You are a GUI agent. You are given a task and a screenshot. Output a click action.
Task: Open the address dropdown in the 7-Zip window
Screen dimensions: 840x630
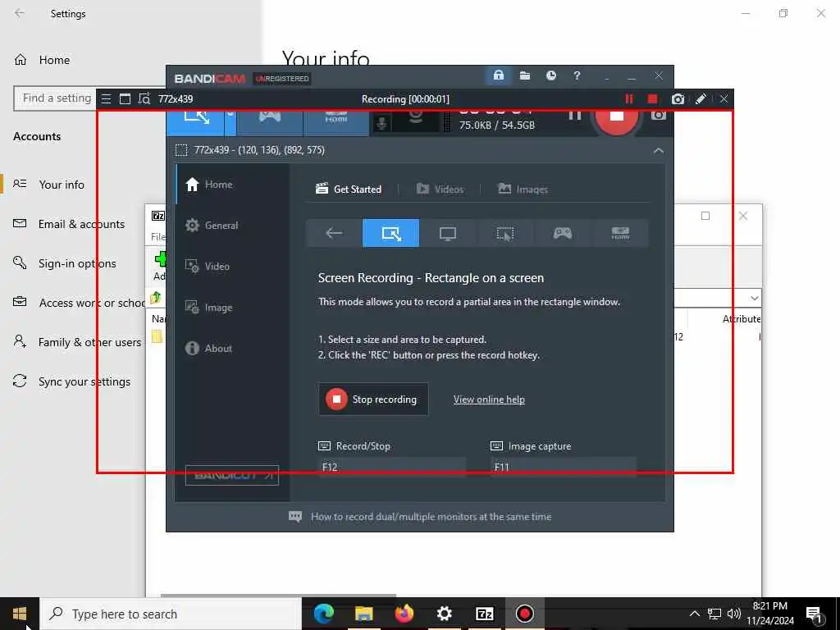[755, 299]
